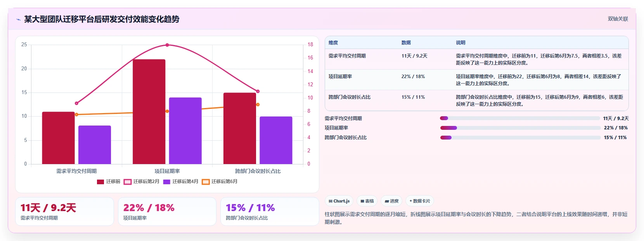Viewport: 644px width, 241px height.
Task: Click the pink line point above 需求平均交付周期
Action: (76, 103)
